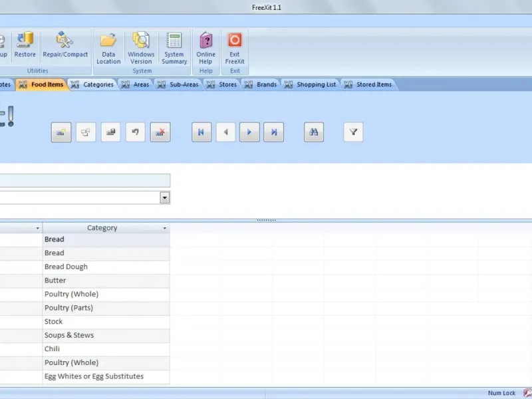
Task: Select the Butter category cell
Action: [106, 281]
